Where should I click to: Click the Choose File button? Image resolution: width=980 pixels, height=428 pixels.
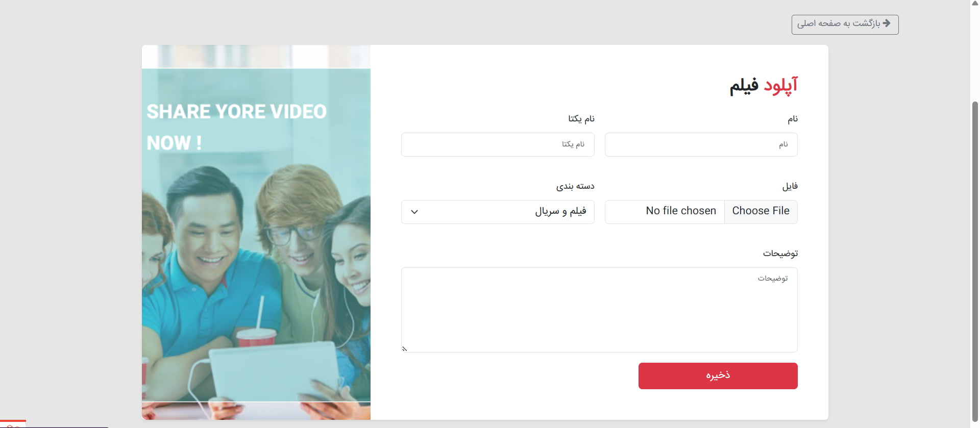[x=761, y=211]
